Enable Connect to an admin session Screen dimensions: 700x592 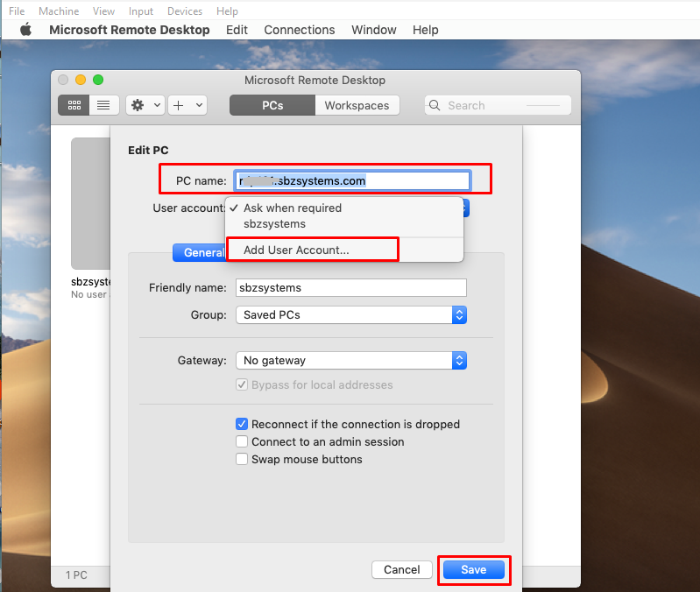(x=242, y=441)
